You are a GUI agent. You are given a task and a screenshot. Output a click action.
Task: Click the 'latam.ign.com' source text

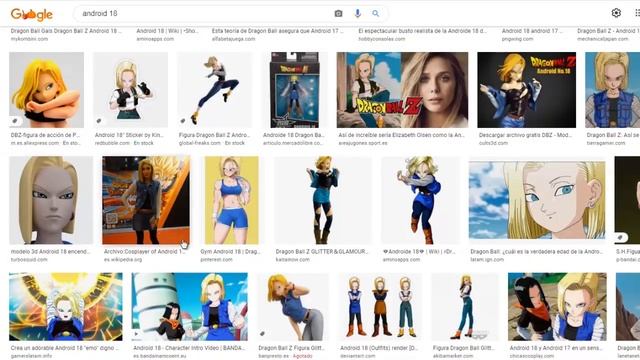[x=487, y=260]
